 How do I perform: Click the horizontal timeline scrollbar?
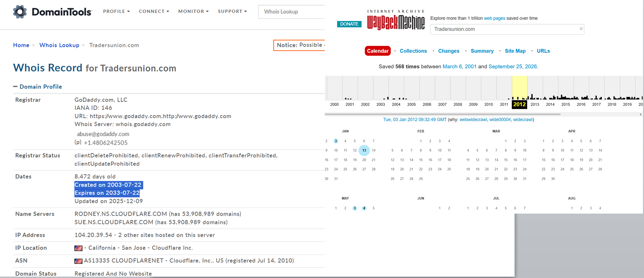click(443, 114)
